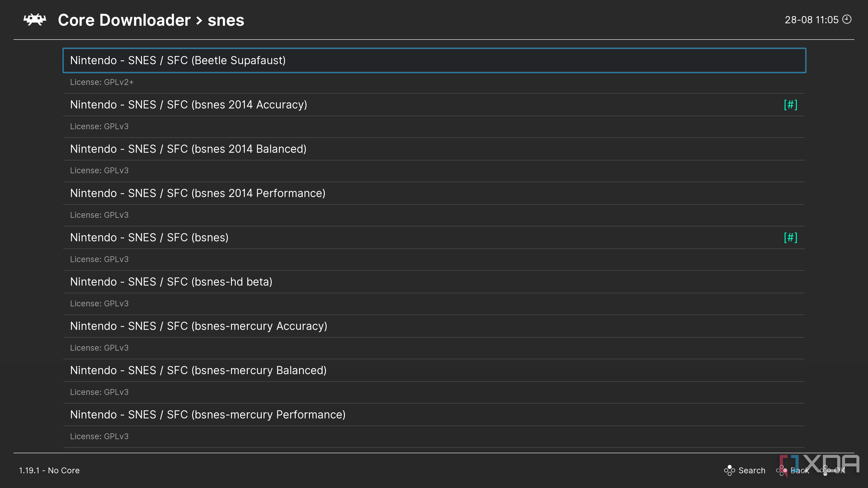Click License: GPLv3 under bsnes-mercury Balanced
This screenshot has width=868, height=488.
click(99, 392)
